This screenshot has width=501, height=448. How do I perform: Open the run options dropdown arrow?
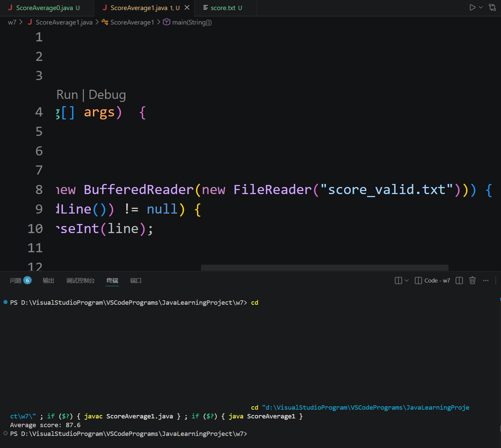(x=481, y=7)
